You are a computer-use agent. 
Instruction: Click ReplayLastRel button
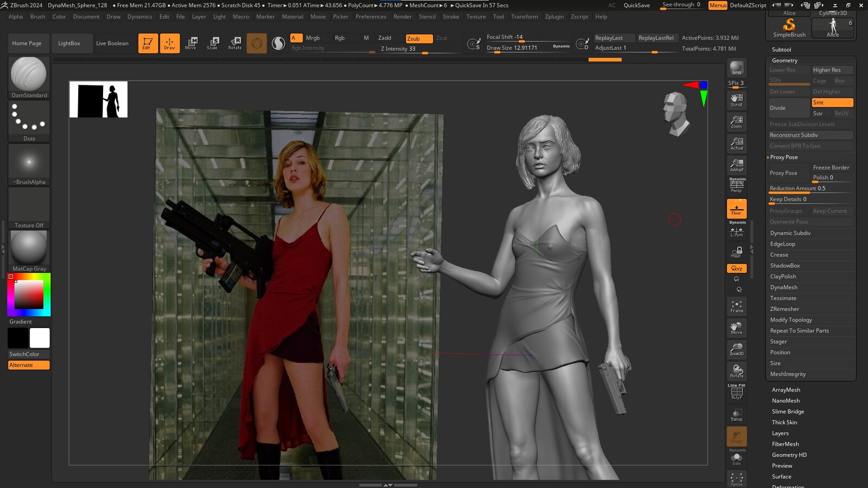point(658,38)
